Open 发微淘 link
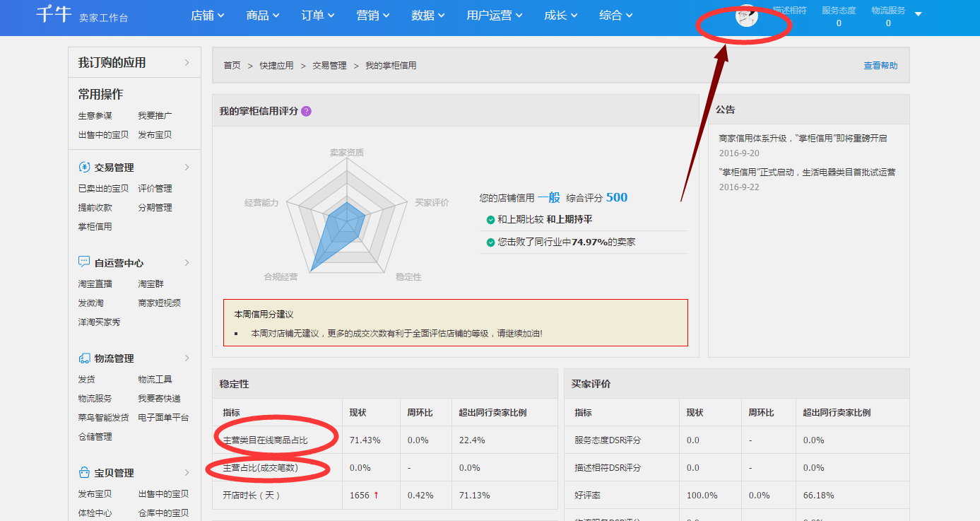Viewport: 980px width, 521px height. pos(90,303)
